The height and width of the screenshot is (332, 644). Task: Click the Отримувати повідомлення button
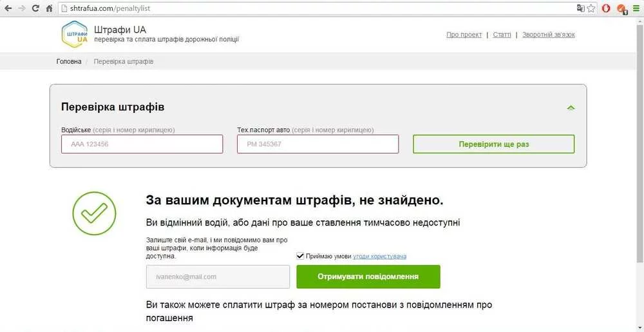pos(368,277)
